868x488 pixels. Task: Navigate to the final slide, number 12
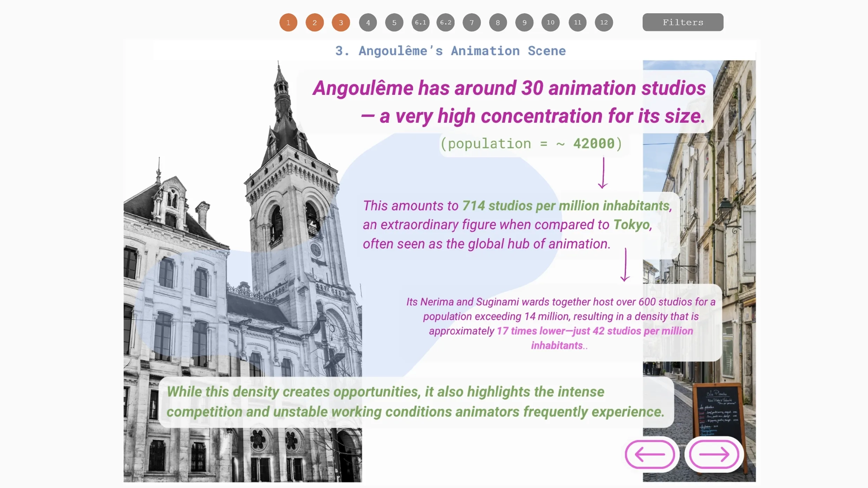604,22
